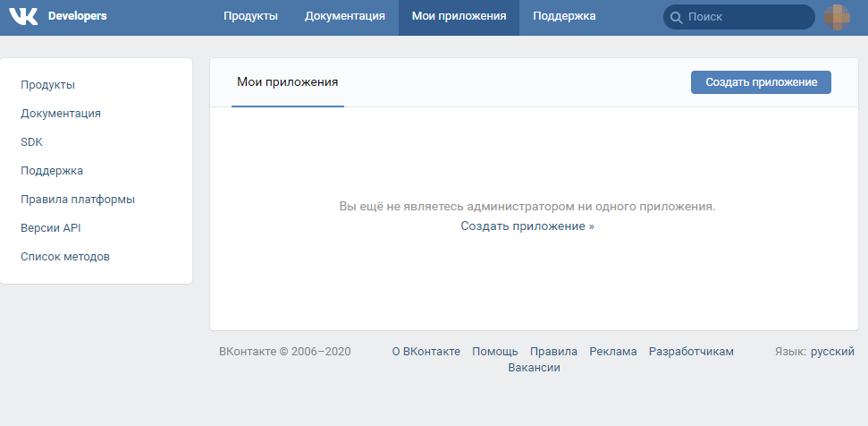
Task: Change language via the русский link
Action: [832, 352]
